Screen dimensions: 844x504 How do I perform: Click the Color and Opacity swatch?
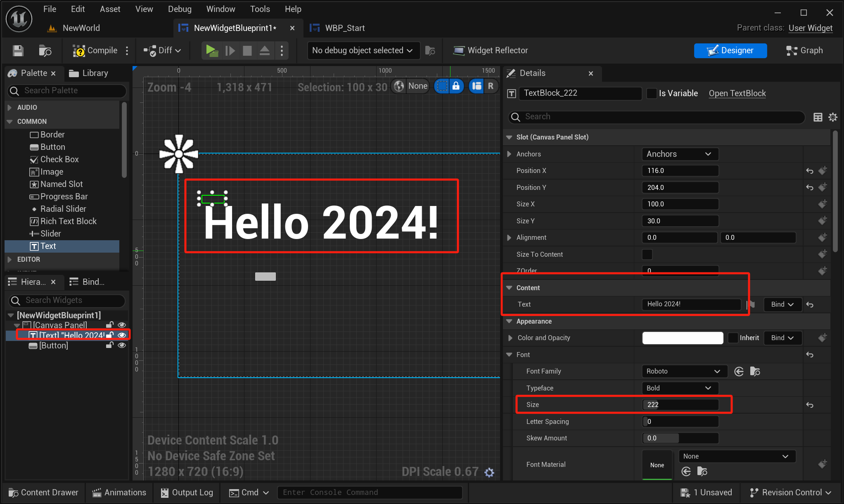[683, 338]
